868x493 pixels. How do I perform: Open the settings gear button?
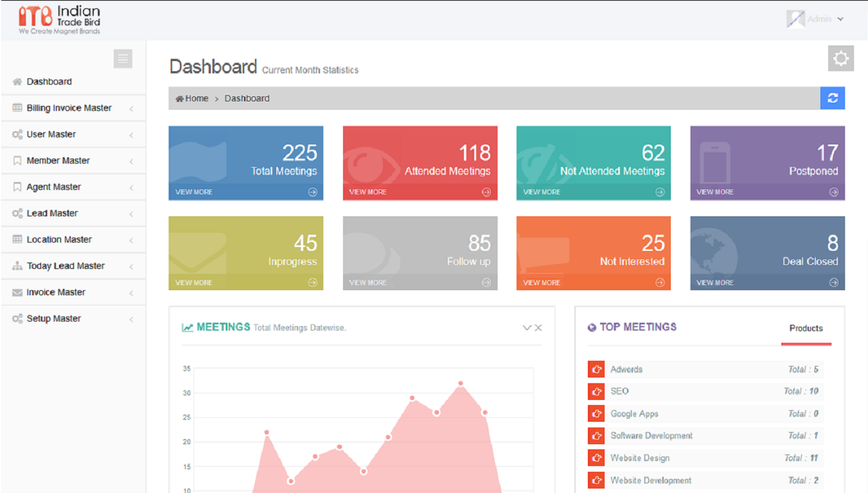pyautogui.click(x=840, y=58)
